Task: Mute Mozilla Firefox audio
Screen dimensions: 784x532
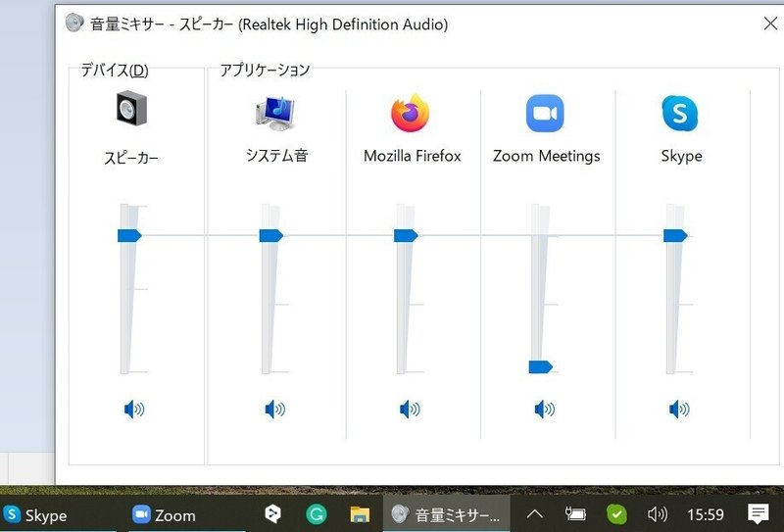Action: (410, 410)
